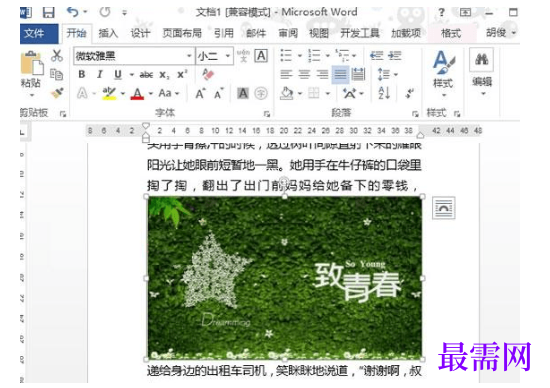This screenshot has height=388, width=550.
Task: Open the 文件 File tab
Action: pyautogui.click(x=39, y=33)
